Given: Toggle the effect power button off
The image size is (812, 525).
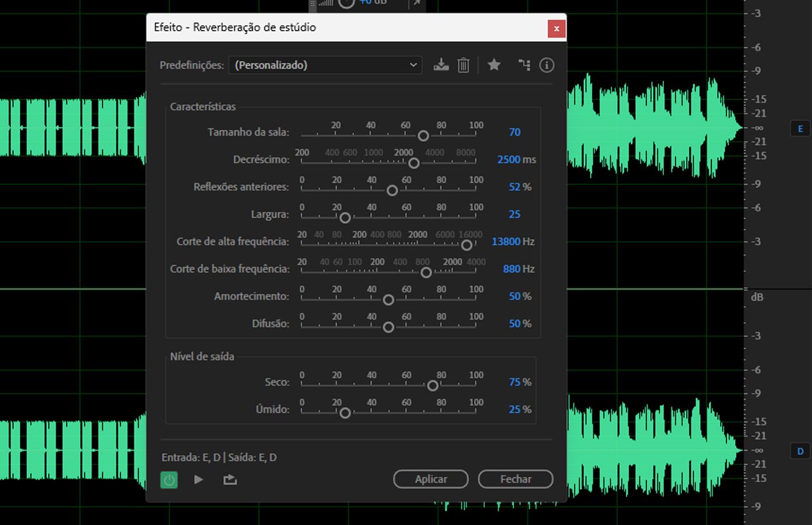Looking at the screenshot, I should point(169,479).
